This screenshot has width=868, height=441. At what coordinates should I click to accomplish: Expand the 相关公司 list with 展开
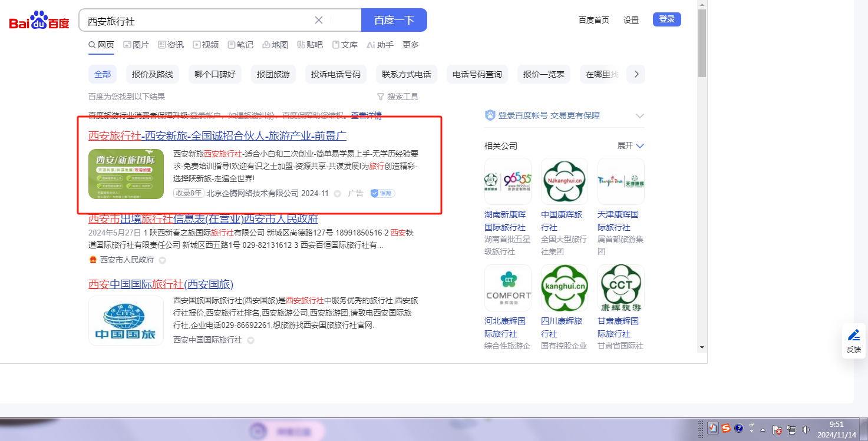(x=631, y=145)
